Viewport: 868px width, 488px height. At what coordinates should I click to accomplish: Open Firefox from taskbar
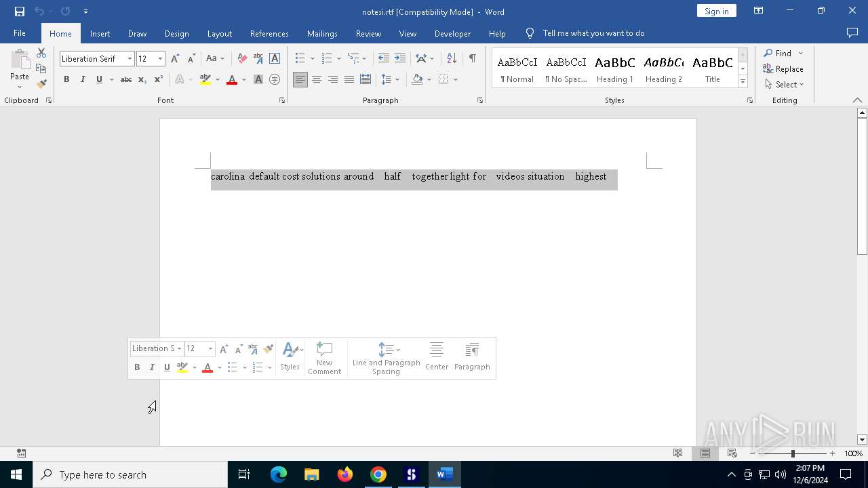pyautogui.click(x=345, y=474)
